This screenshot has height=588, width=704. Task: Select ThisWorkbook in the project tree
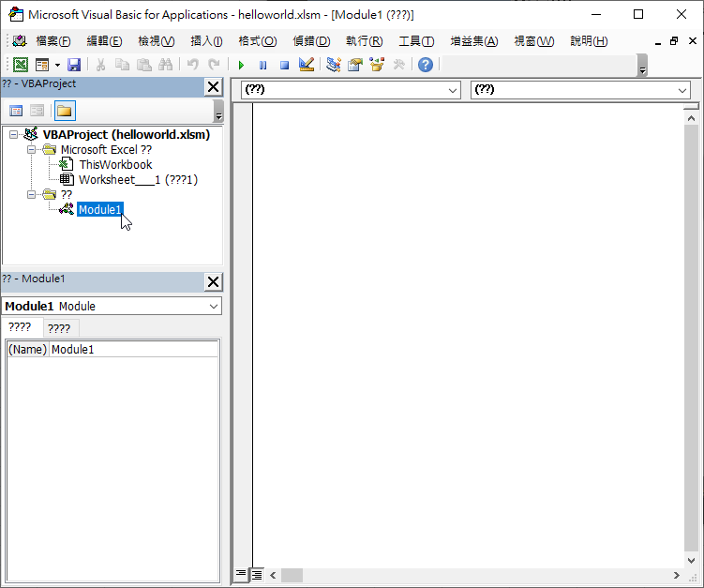pyautogui.click(x=114, y=165)
